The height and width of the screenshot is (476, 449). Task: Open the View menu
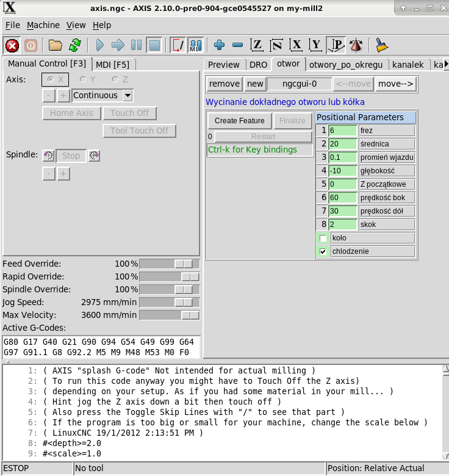pyautogui.click(x=76, y=25)
